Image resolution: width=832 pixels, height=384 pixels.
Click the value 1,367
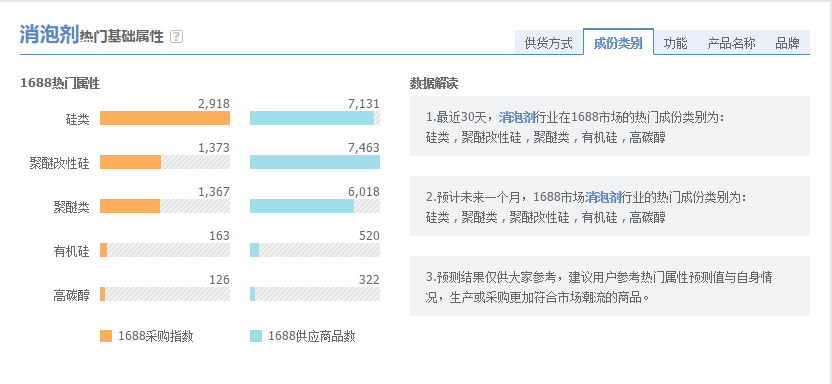[x=214, y=192]
